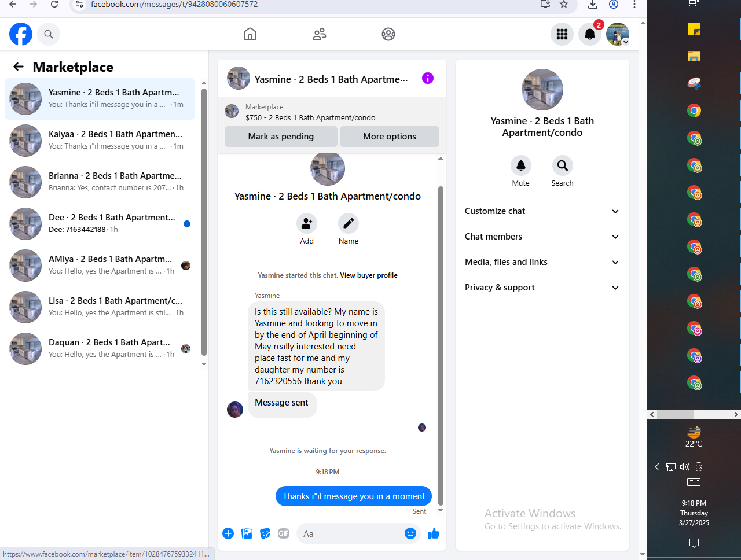Mute this conversation with bell icon

click(521, 165)
